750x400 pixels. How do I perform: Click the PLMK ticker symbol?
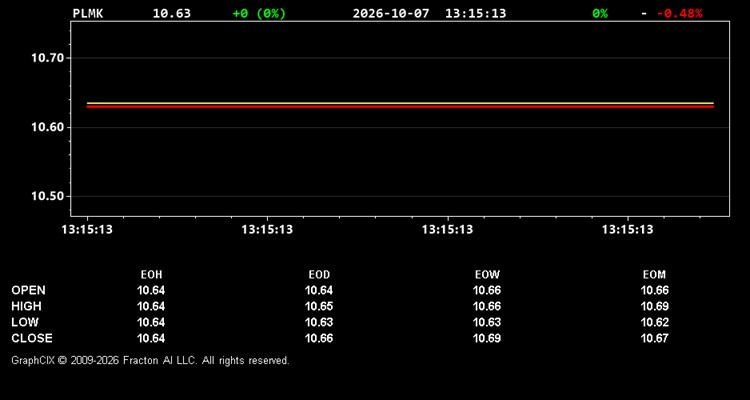(x=88, y=13)
